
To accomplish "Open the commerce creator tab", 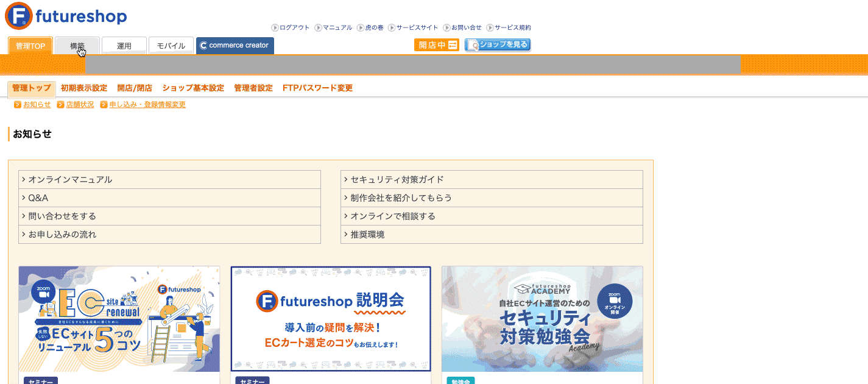I will click(235, 46).
